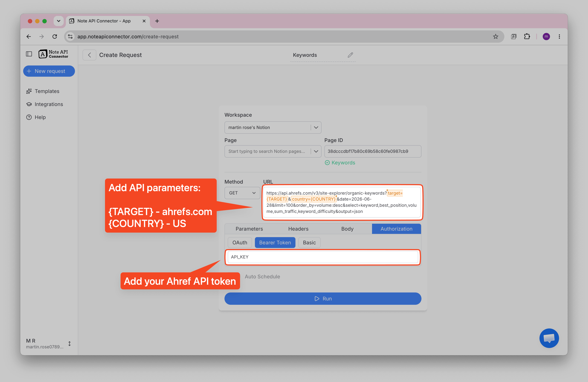588x382 pixels.
Task: Click the browser forward arrow
Action: coord(41,37)
